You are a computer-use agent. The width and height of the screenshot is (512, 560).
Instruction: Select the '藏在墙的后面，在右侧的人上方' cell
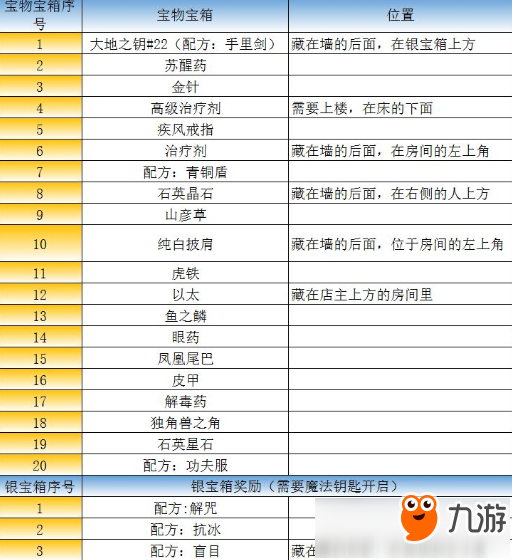click(x=400, y=194)
